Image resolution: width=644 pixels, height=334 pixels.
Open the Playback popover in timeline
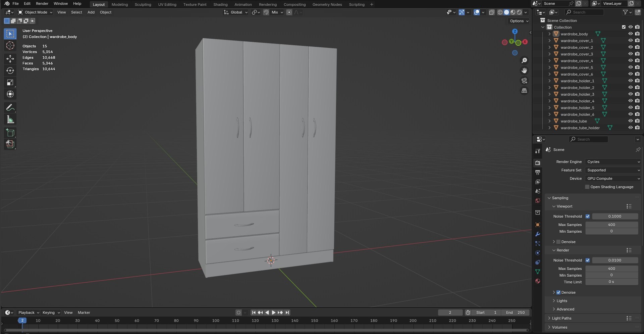coord(29,313)
